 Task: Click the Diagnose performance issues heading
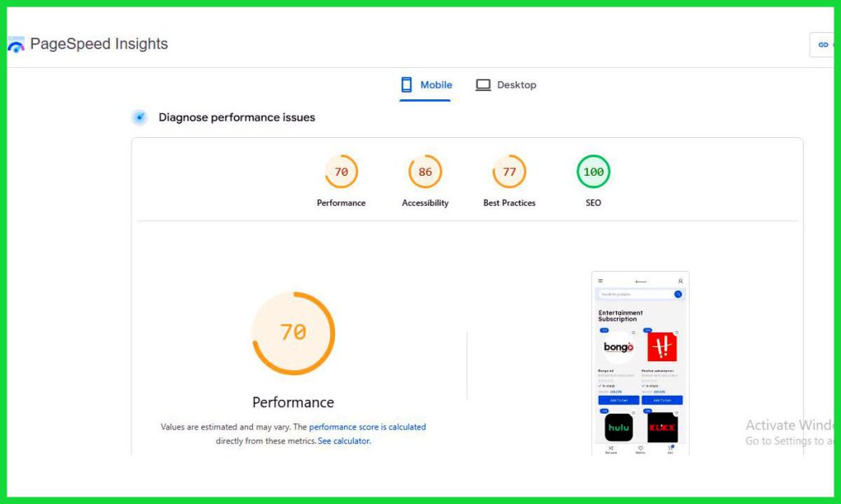[237, 117]
